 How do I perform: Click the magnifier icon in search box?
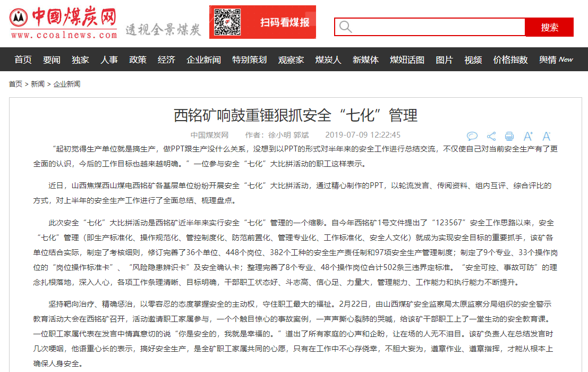345,27
